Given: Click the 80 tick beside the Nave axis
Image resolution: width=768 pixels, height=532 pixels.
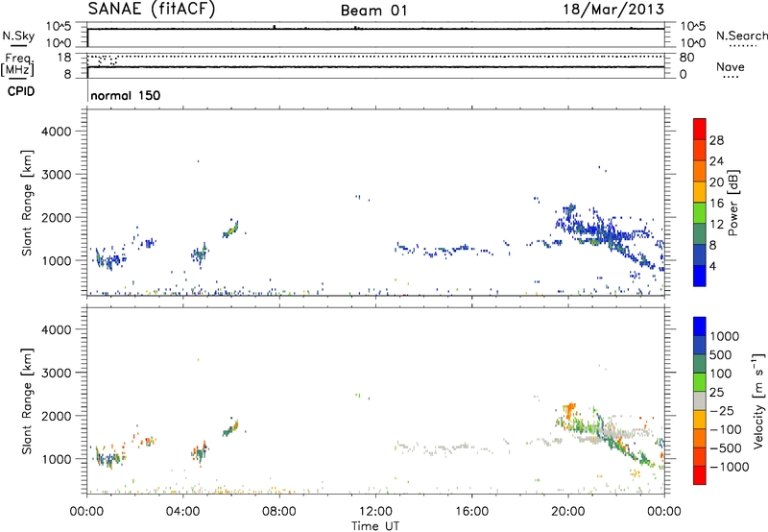Looking at the screenshot, I should [x=686, y=58].
